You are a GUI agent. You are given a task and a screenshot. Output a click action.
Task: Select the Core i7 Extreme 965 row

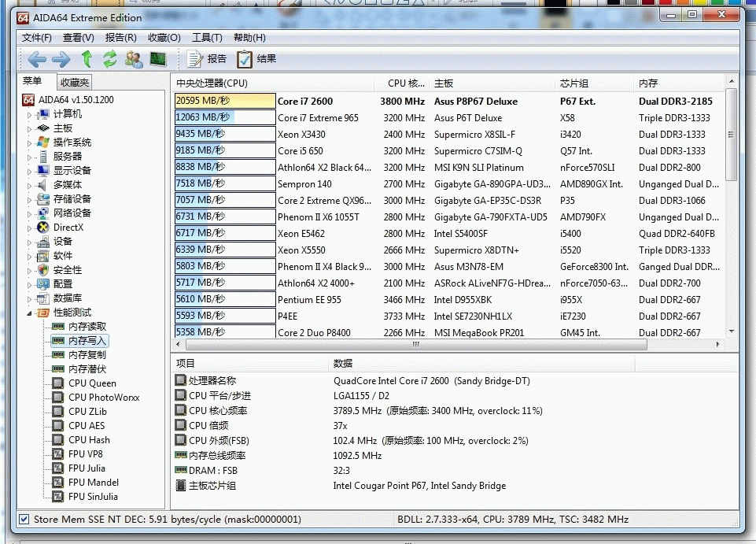click(318, 118)
